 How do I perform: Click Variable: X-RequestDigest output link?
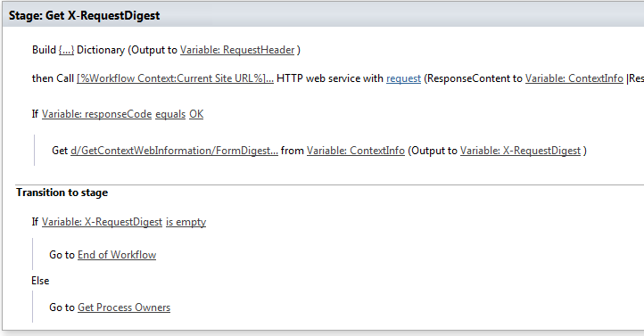coord(520,151)
